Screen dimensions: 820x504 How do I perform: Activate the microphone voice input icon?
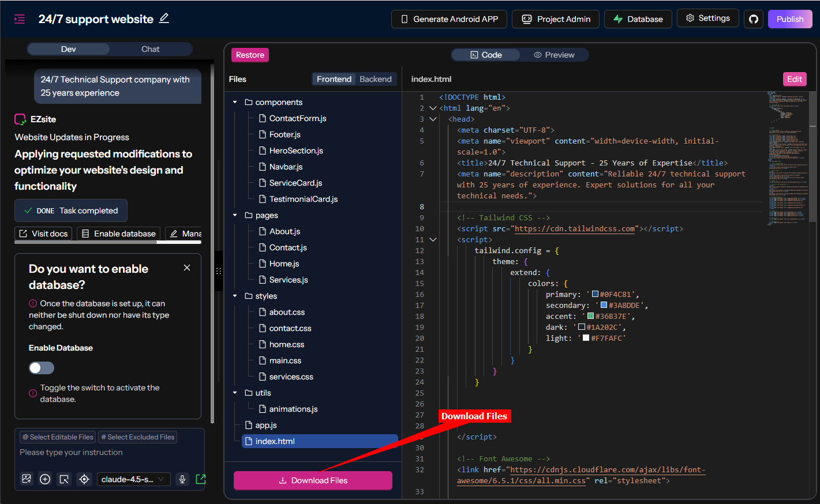coord(182,479)
